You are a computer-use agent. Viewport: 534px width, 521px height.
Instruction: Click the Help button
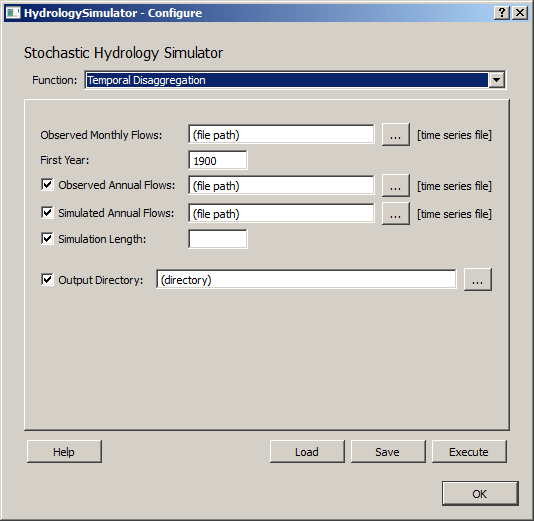click(x=64, y=452)
